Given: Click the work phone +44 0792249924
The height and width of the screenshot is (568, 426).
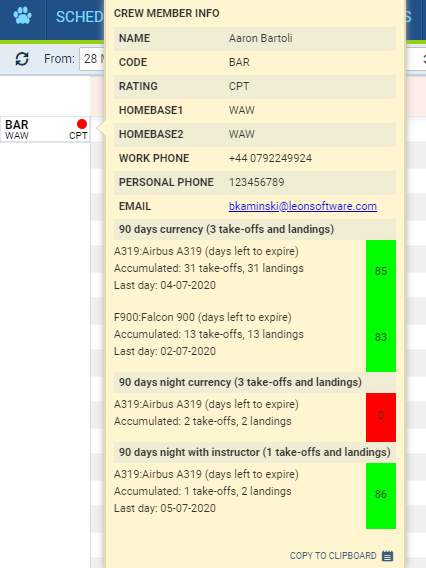Looking at the screenshot, I should point(270,158).
